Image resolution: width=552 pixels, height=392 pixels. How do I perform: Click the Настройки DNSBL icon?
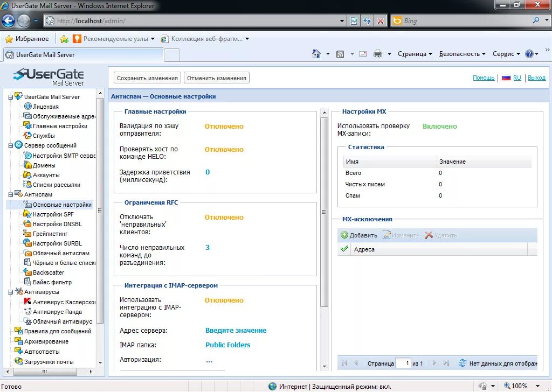[x=27, y=223]
